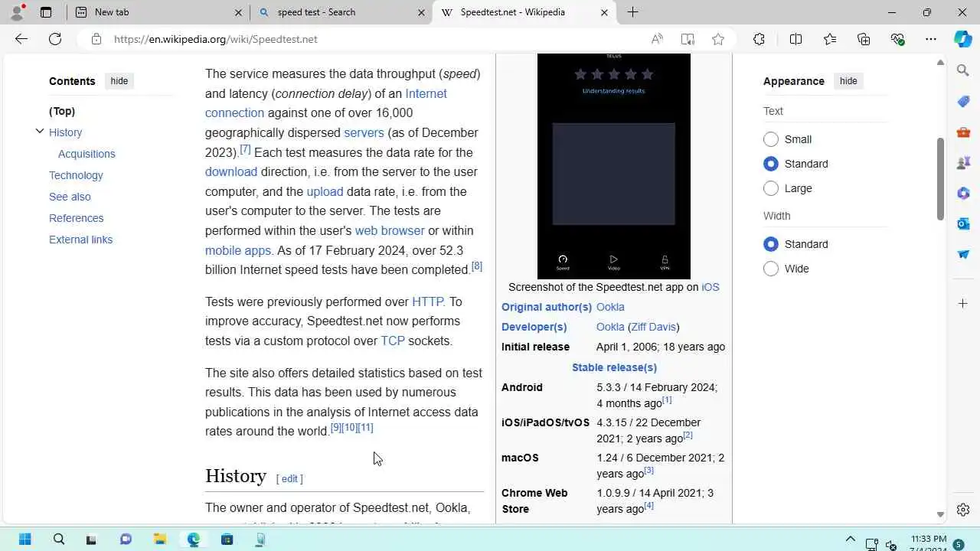
Task: Open the Collections icon
Action: click(x=864, y=39)
